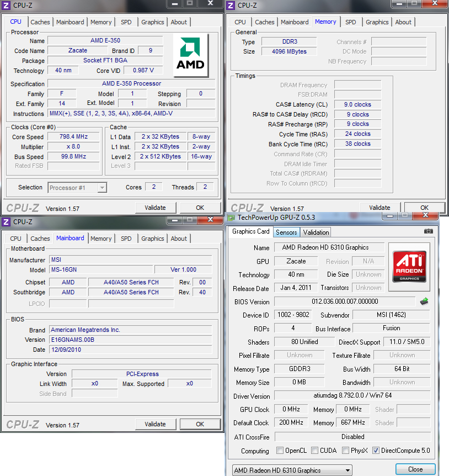Click the GPU-Z screenshot camera icon
The width and height of the screenshot is (449, 476).
pyautogui.click(x=428, y=231)
